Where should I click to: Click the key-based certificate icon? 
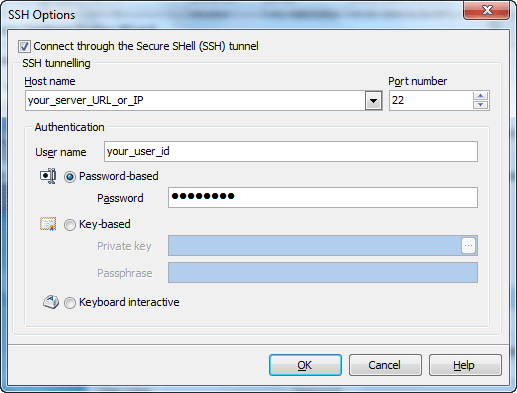coord(48,224)
